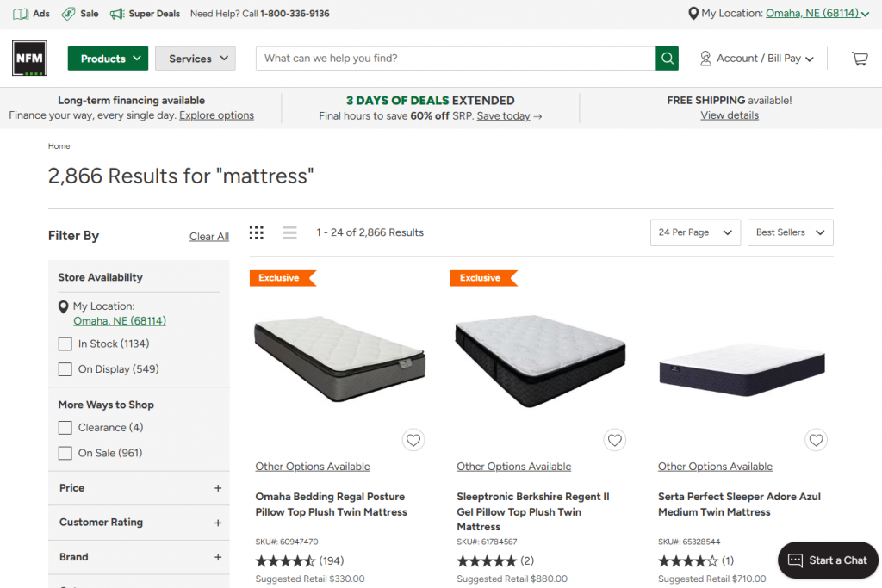This screenshot has width=882, height=588.
Task: Clear All applied filters
Action: pyautogui.click(x=209, y=237)
